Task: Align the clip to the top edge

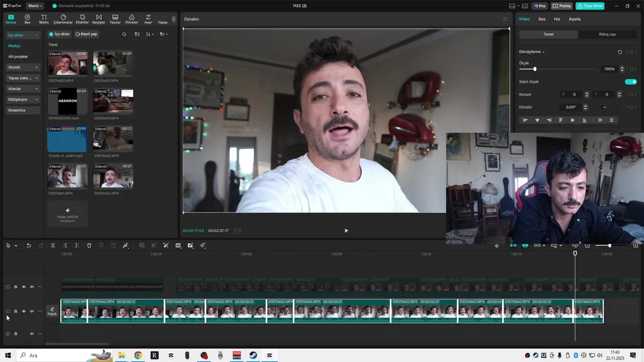Action: tap(560, 120)
